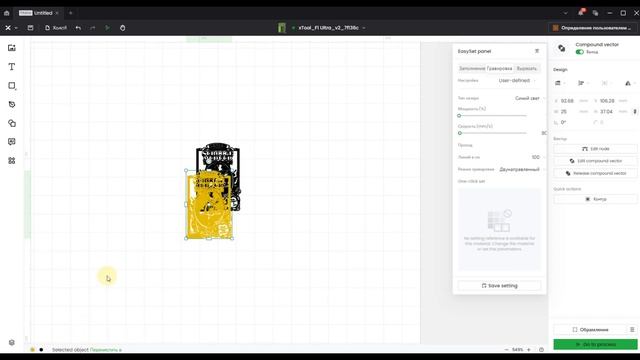Click the Save setting button
640x360 pixels.
[500, 286]
